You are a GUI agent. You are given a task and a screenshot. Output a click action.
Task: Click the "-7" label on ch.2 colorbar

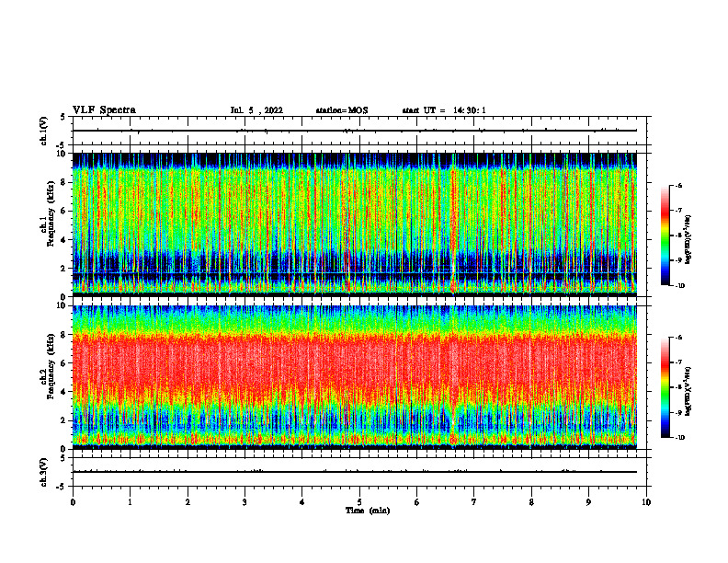(x=678, y=362)
